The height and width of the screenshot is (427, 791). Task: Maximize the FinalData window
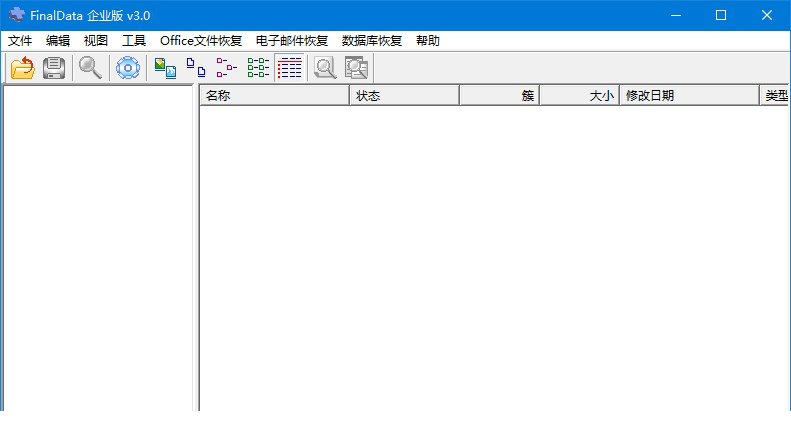(x=721, y=15)
